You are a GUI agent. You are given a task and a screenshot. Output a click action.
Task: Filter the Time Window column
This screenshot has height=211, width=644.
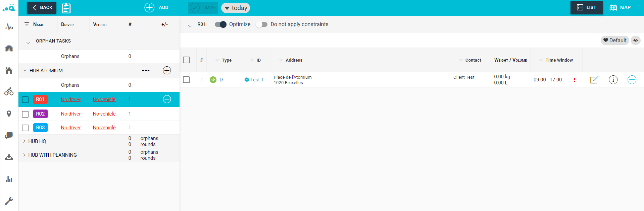click(541, 60)
